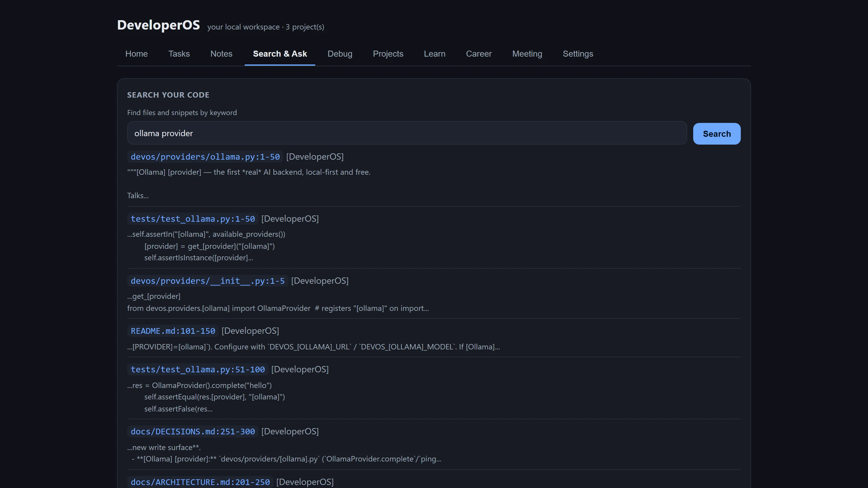The width and height of the screenshot is (868, 488).
Task: Click the Search button
Action: [717, 134]
